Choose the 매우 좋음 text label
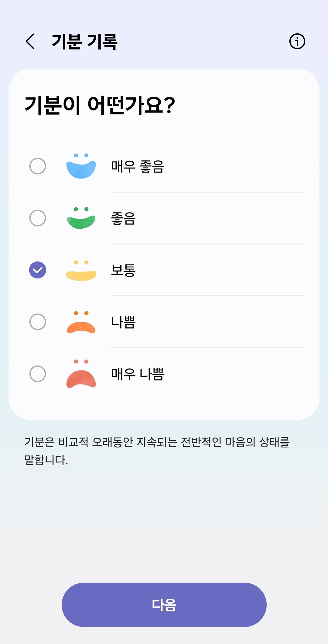328x644 pixels. pos(138,166)
